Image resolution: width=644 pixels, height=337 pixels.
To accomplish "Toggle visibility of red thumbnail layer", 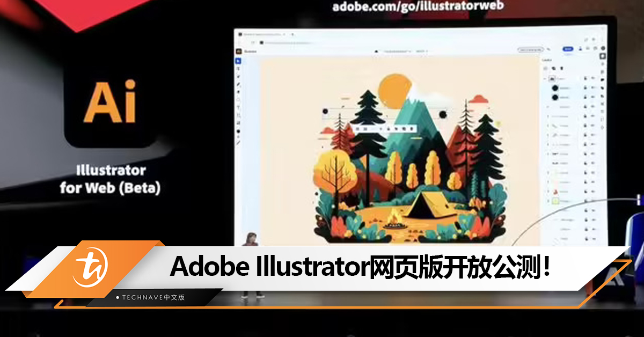I will [592, 191].
